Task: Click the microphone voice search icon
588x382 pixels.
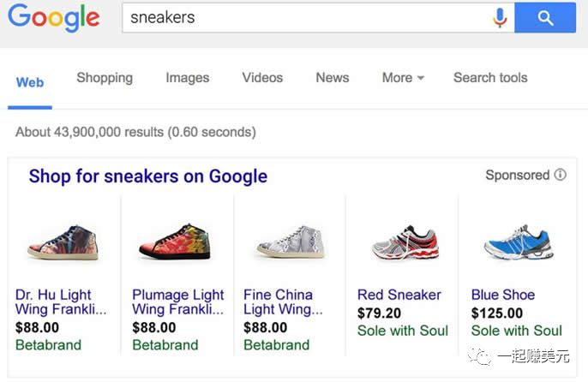Action: [501, 17]
